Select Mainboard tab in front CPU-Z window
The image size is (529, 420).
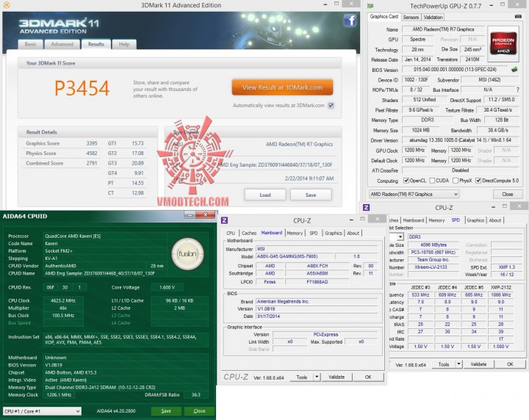(272, 233)
